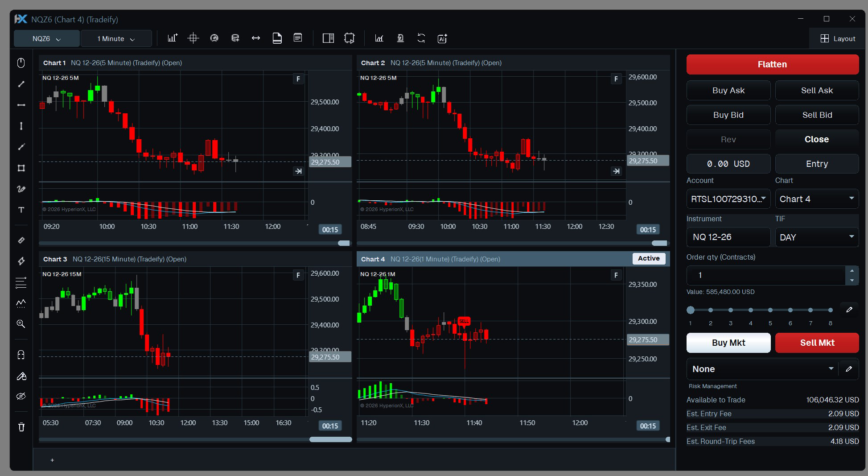
Task: Click the database add icon
Action: coord(235,38)
